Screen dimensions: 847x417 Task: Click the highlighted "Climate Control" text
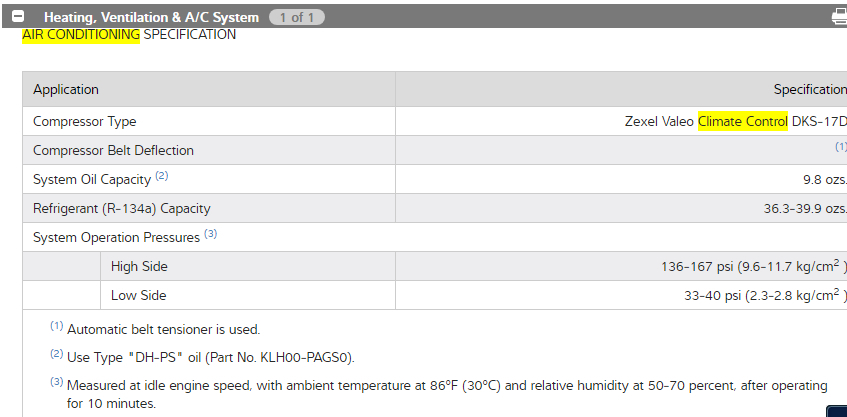pos(742,121)
